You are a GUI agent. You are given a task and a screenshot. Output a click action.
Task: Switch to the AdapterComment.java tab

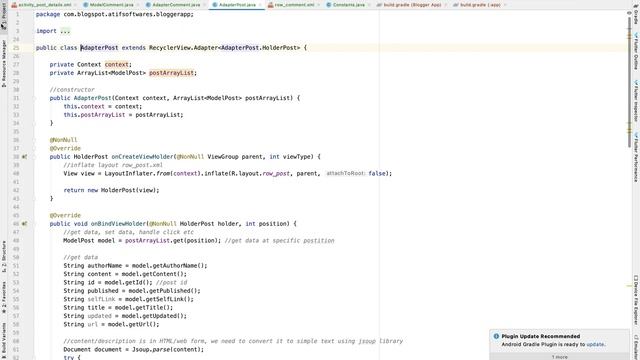176,5
